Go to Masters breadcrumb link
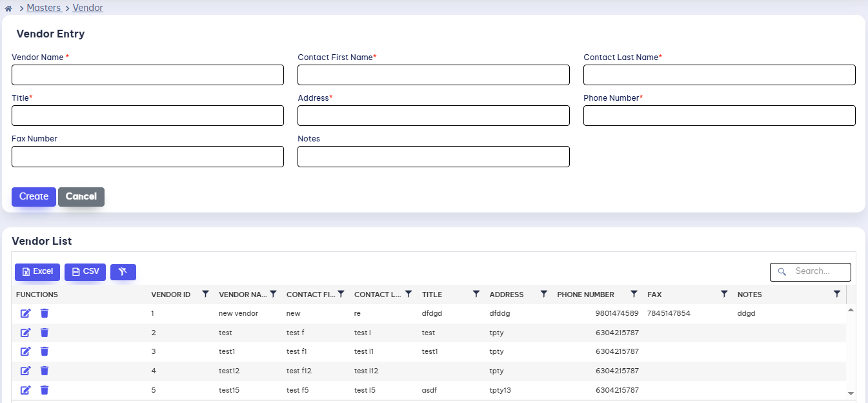Viewport: 868px width, 403px height. (x=44, y=8)
